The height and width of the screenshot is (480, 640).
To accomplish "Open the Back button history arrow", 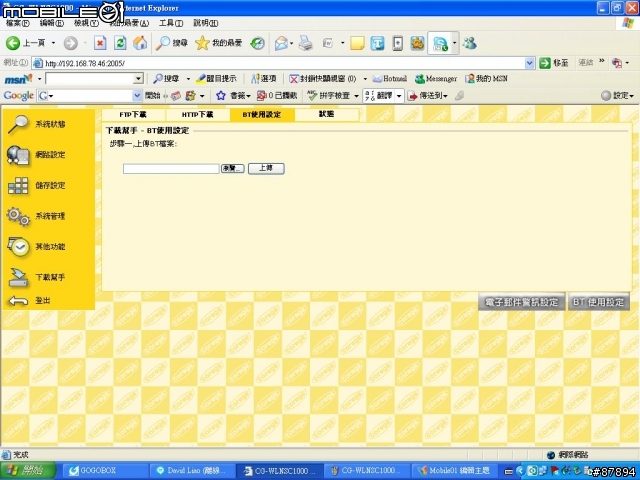I will (53, 43).
